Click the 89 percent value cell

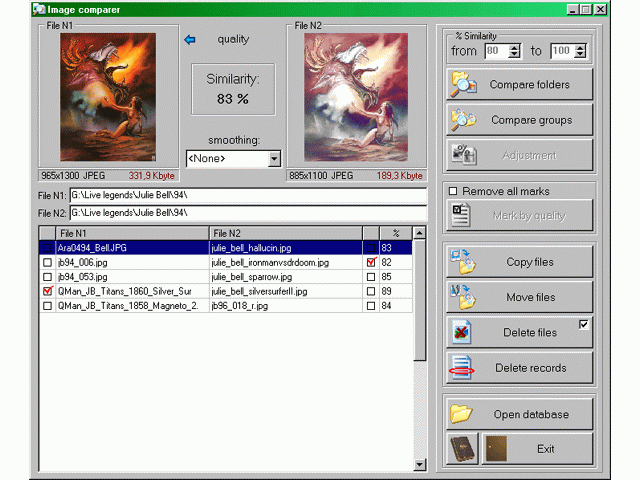tap(396, 291)
